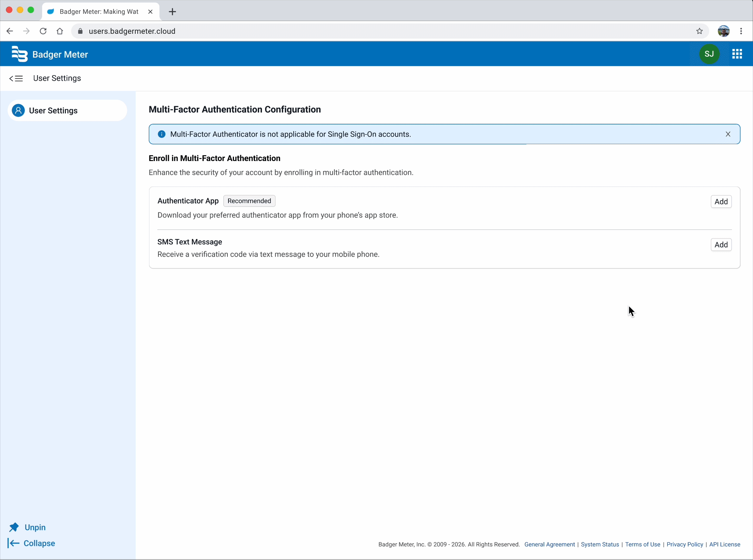Reload the page with refresh icon

[x=43, y=31]
